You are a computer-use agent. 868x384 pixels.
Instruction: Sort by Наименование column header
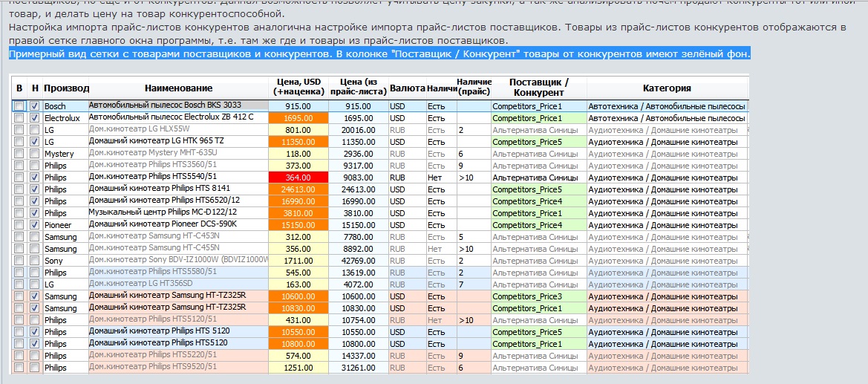(179, 88)
